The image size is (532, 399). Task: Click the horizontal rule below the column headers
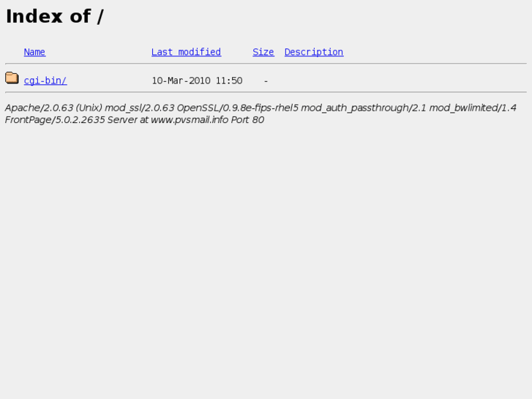pyautogui.click(x=266, y=64)
